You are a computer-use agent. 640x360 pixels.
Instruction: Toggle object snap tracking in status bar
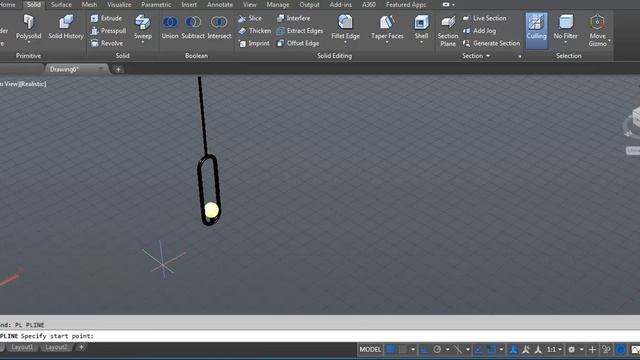[x=458, y=349]
